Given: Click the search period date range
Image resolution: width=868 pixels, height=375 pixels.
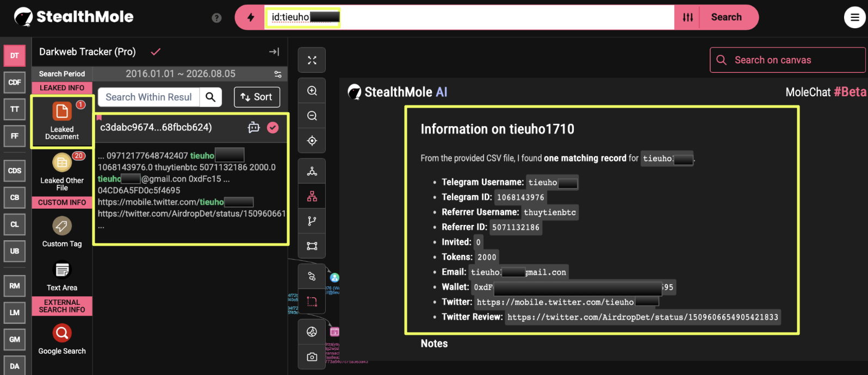Looking at the screenshot, I should click(181, 74).
